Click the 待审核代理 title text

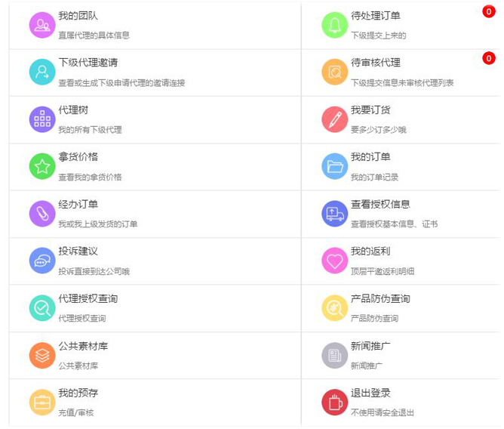tap(376, 63)
